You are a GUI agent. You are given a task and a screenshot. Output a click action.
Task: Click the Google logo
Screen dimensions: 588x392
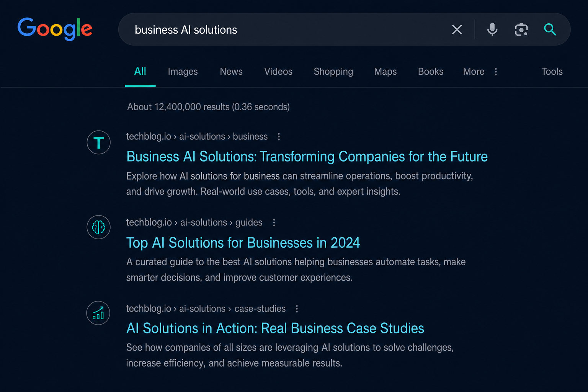55,29
